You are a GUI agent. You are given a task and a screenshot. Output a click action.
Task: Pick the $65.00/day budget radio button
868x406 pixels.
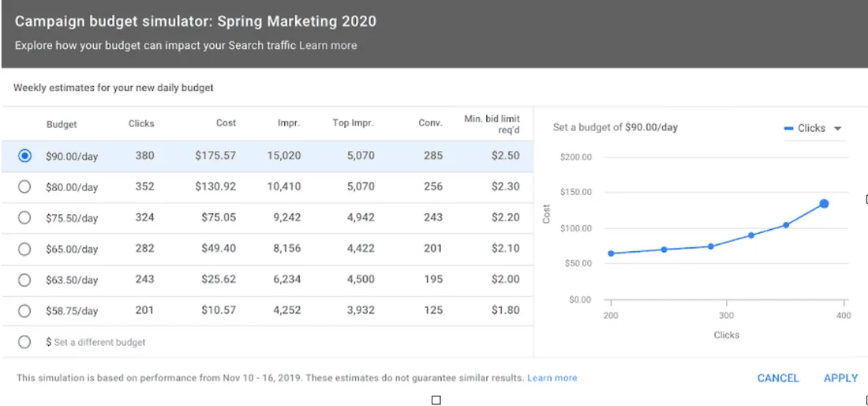[x=24, y=250]
